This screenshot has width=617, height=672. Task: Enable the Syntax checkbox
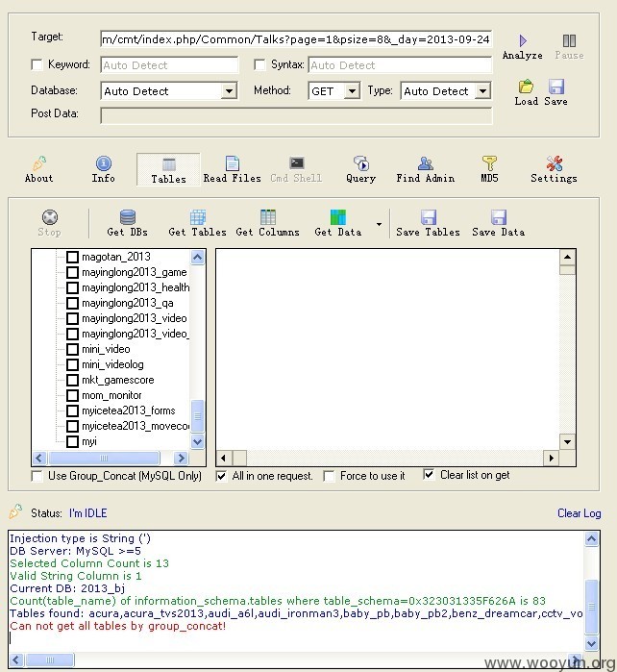[259, 64]
